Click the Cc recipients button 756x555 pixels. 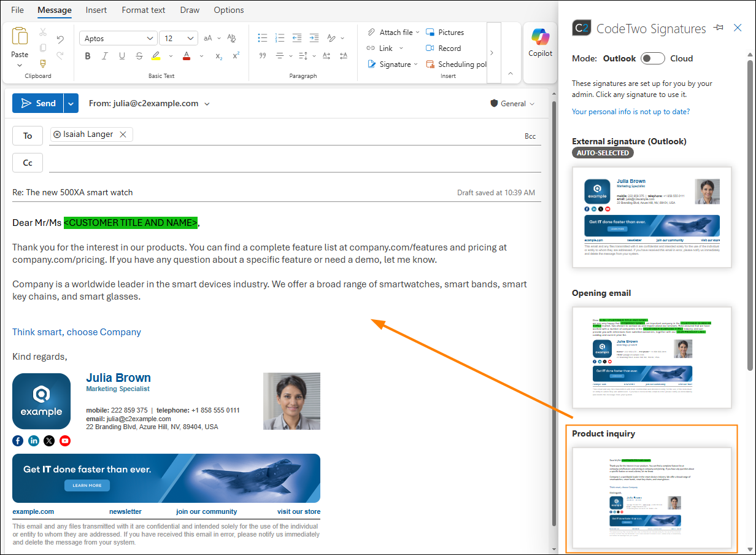tap(28, 163)
